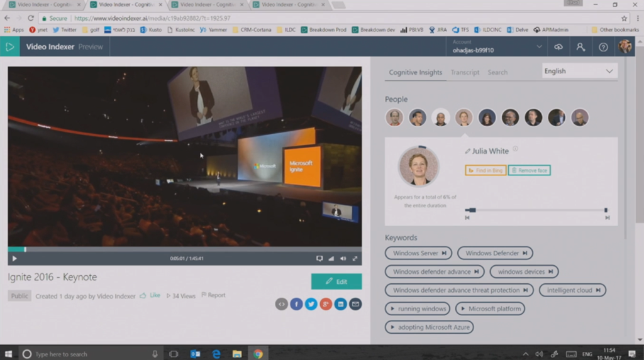Screen dimensions: 644x360
Task: Select the first person thumbnail in People
Action: click(394, 118)
